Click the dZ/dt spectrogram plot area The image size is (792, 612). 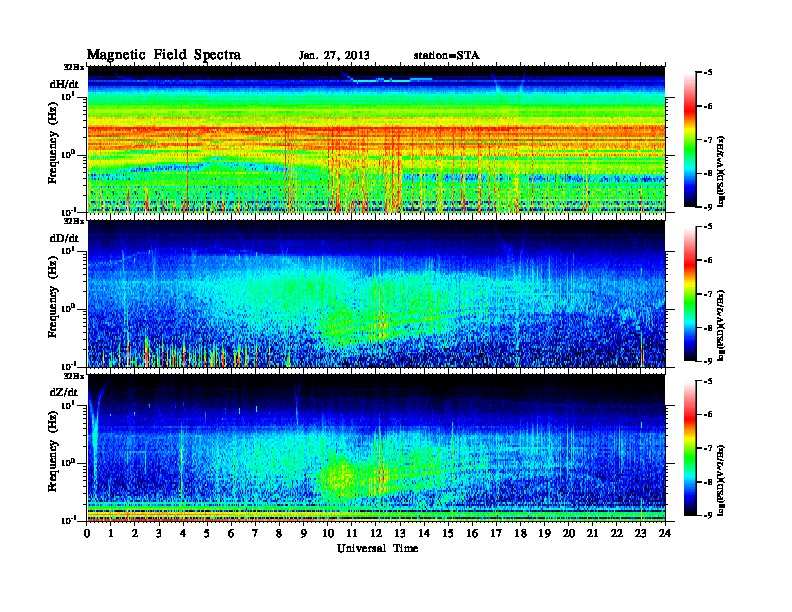pos(376,447)
